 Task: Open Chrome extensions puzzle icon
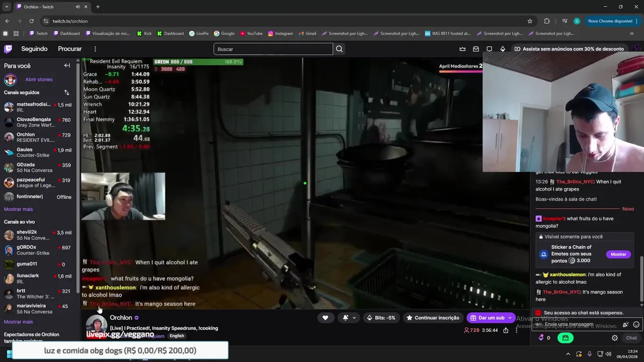(x=547, y=21)
